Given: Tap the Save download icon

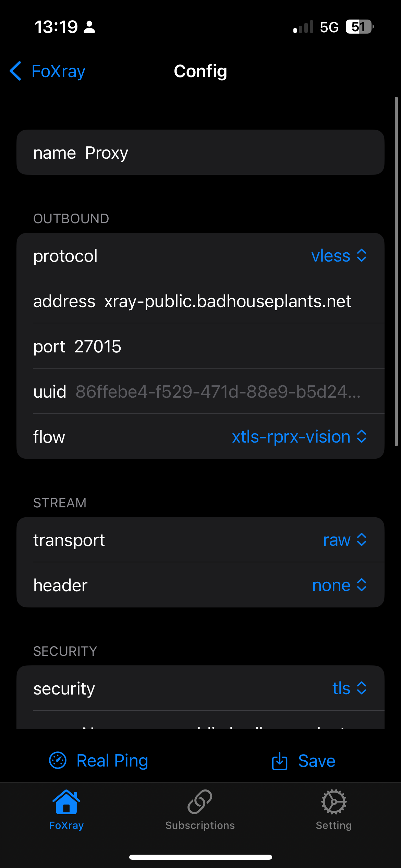Looking at the screenshot, I should 279,761.
